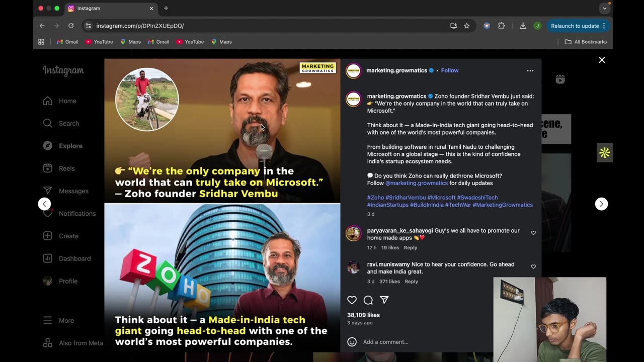644x362 pixels.
Task: Open the install app icon in address bar
Action: (453, 26)
